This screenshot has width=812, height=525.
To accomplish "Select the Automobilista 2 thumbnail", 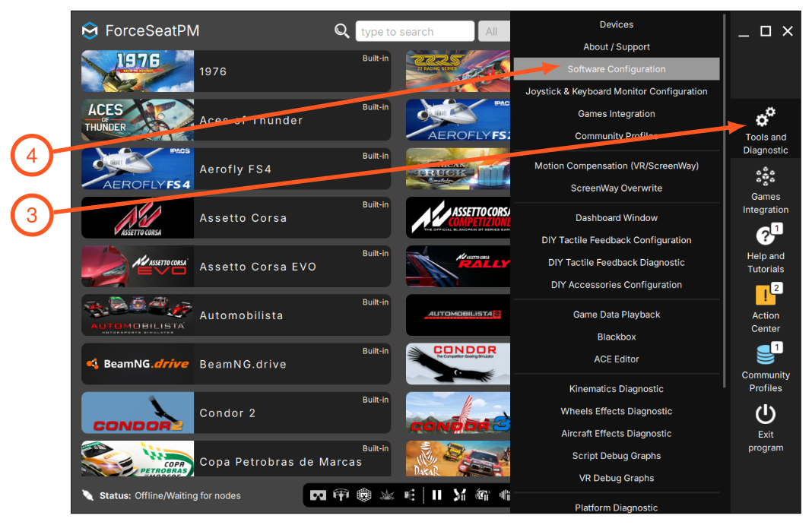I will [x=458, y=315].
